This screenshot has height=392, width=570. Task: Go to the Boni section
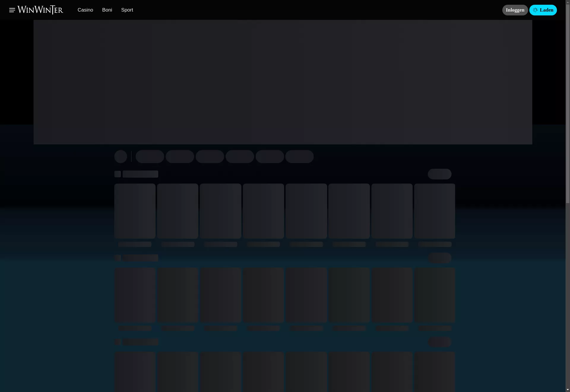pos(107,10)
